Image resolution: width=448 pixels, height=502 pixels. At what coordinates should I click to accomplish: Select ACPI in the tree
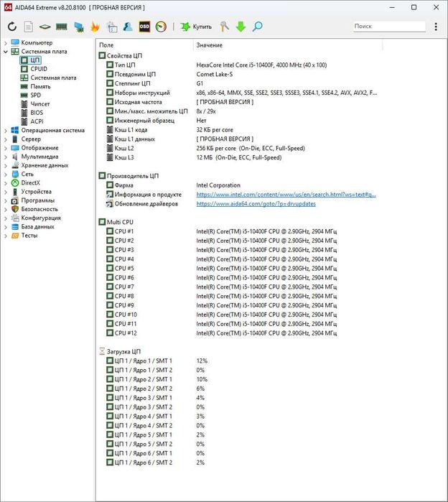pyautogui.click(x=32, y=121)
